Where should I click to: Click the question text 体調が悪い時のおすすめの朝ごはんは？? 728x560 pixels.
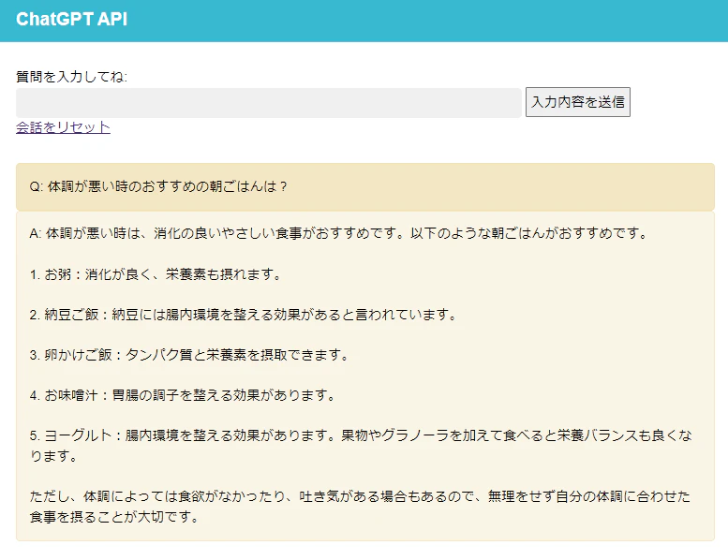158,186
